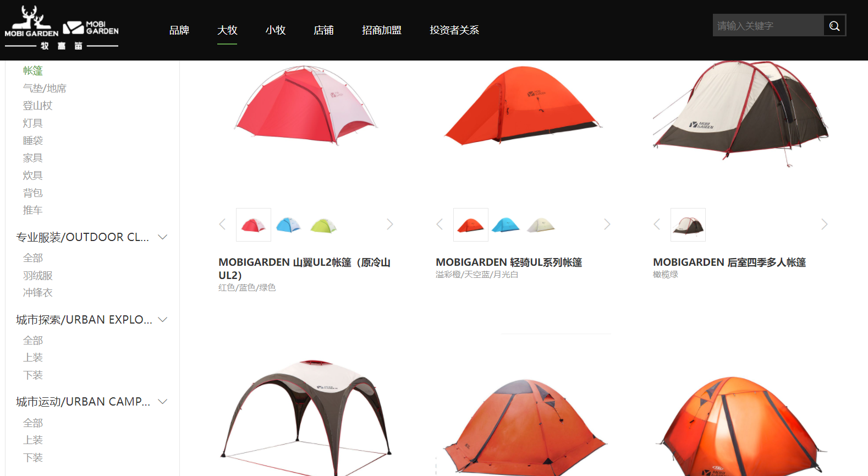Show next colors for 山翼UL2 tent

(389, 224)
